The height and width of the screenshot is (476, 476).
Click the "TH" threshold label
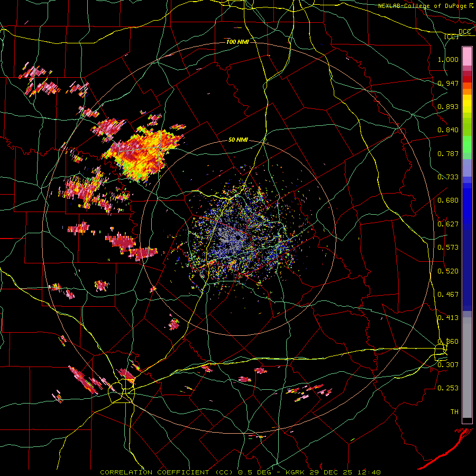(x=454, y=412)
